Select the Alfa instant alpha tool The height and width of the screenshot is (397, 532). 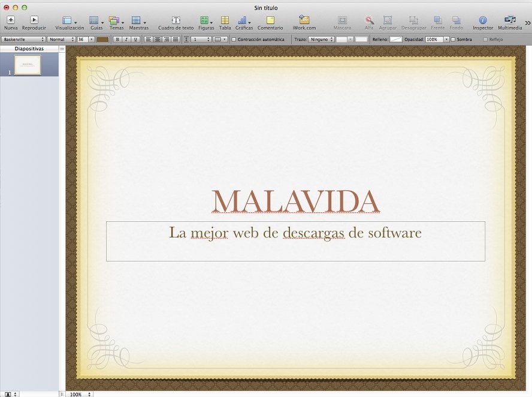(369, 23)
